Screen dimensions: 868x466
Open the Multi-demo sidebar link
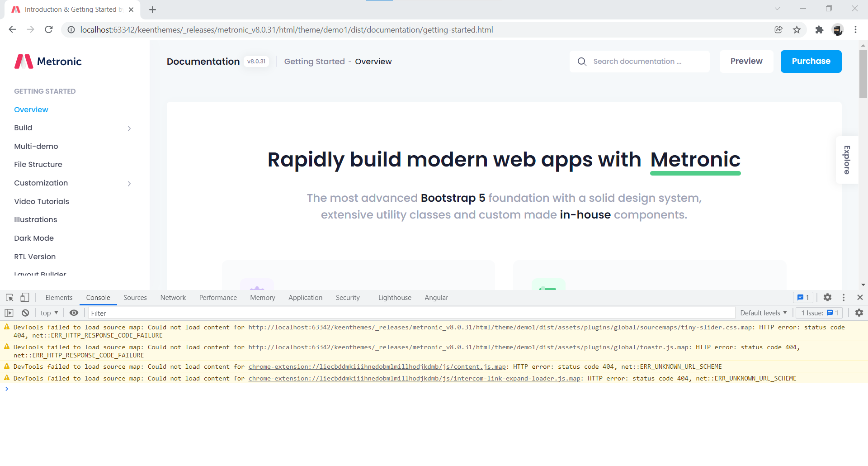click(36, 146)
